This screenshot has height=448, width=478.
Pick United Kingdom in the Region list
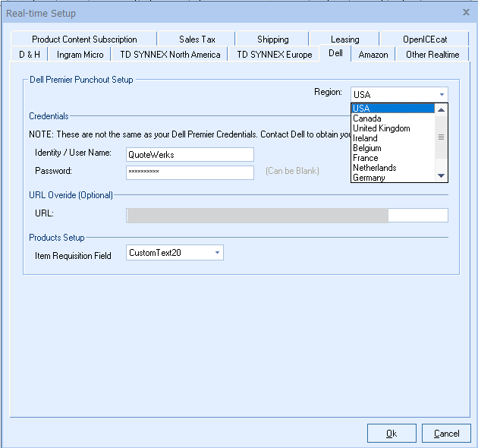[x=381, y=128]
